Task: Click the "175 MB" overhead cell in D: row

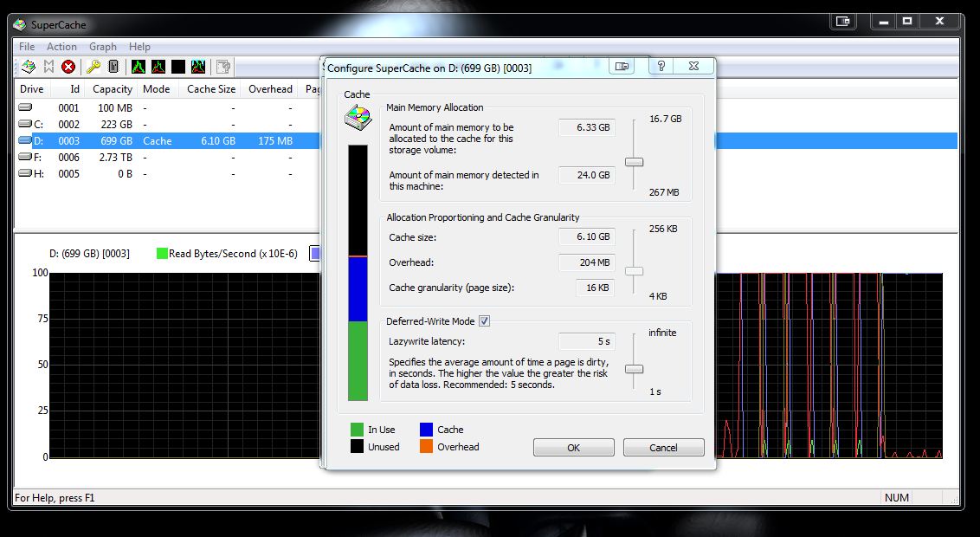Action: tap(275, 141)
